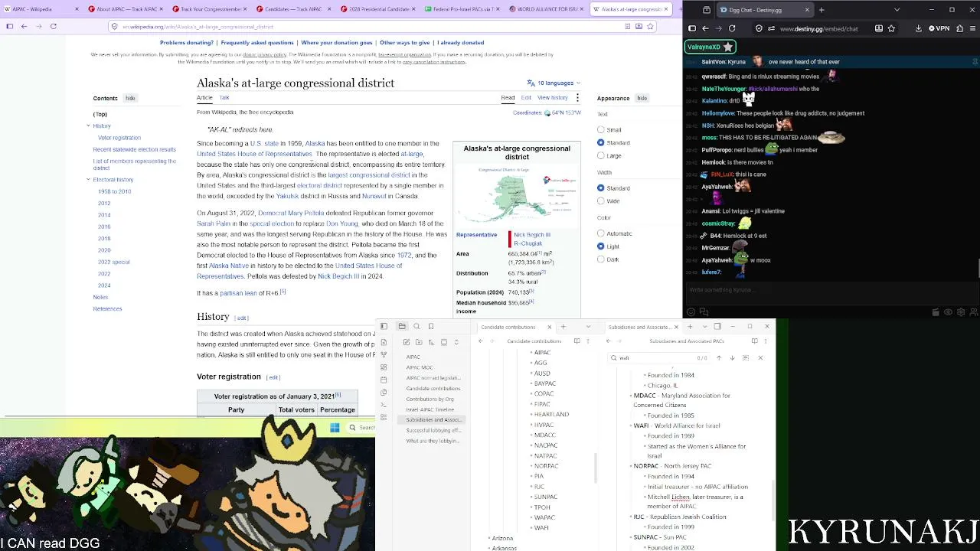This screenshot has height=551, width=980.
Task: Follow the Nick Begich III infobox link
Action: [532, 235]
